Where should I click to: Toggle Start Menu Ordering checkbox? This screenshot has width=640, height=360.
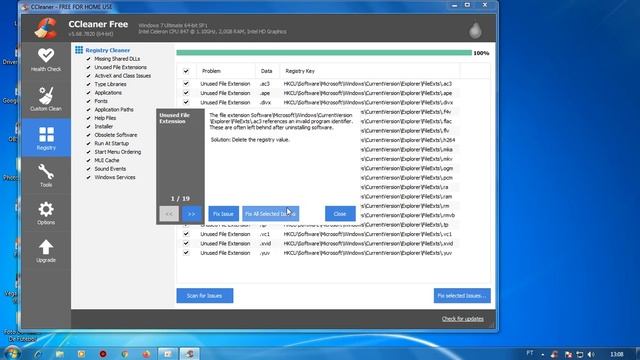(89, 152)
